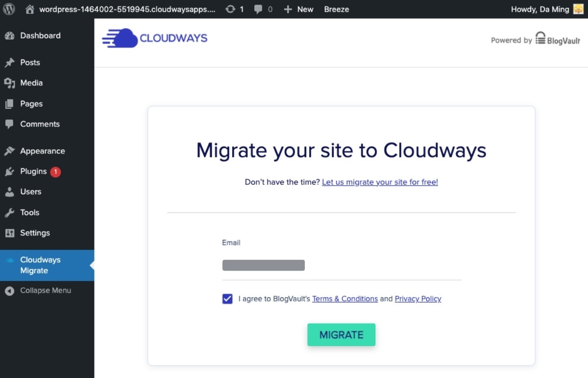Image resolution: width=588 pixels, height=378 pixels.
Task: Click the MIGRATE button
Action: [x=341, y=334]
